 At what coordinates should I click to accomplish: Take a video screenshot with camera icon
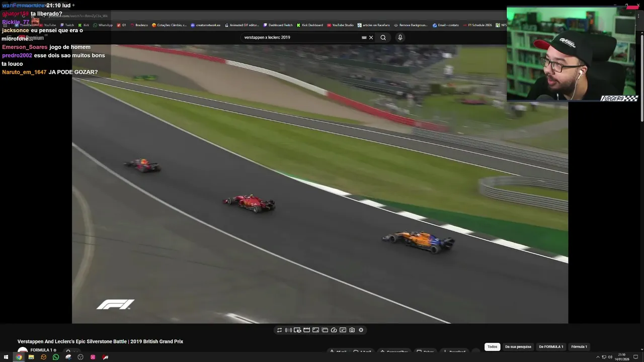coord(352,330)
